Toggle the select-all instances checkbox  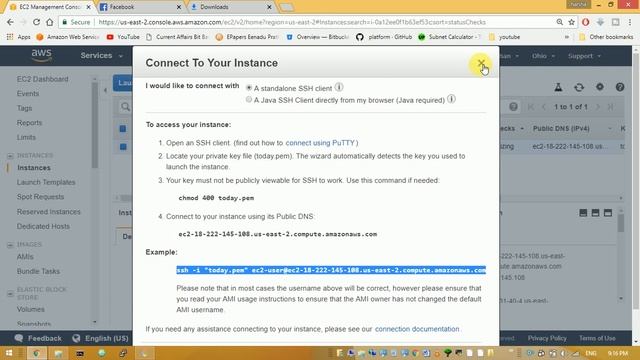(x=123, y=129)
